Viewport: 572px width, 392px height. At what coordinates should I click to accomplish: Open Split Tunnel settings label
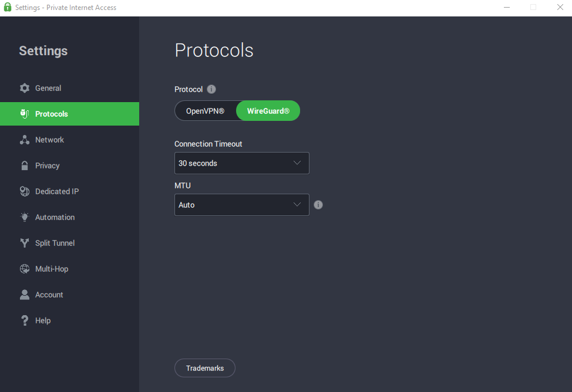pos(55,243)
